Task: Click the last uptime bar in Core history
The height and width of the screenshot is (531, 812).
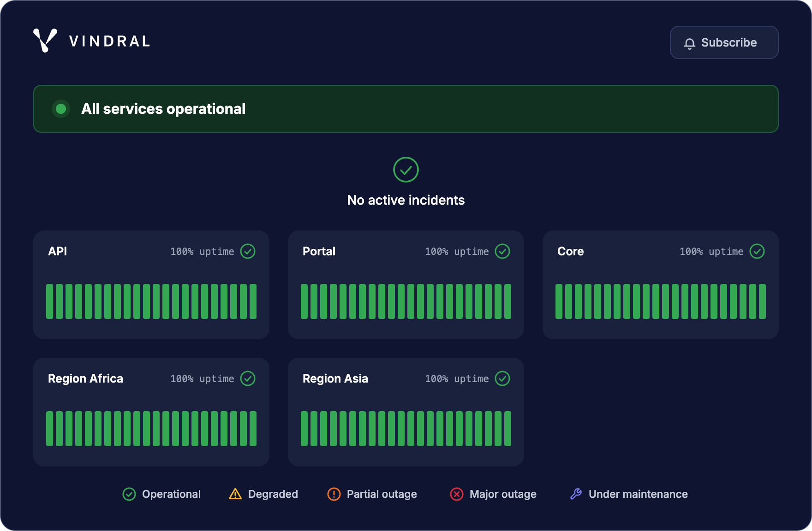Action: [762, 301]
